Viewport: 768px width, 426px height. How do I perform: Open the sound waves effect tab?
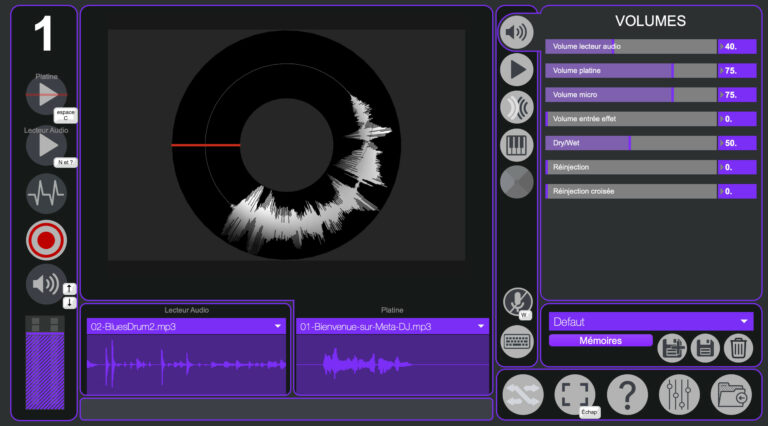tap(516, 107)
